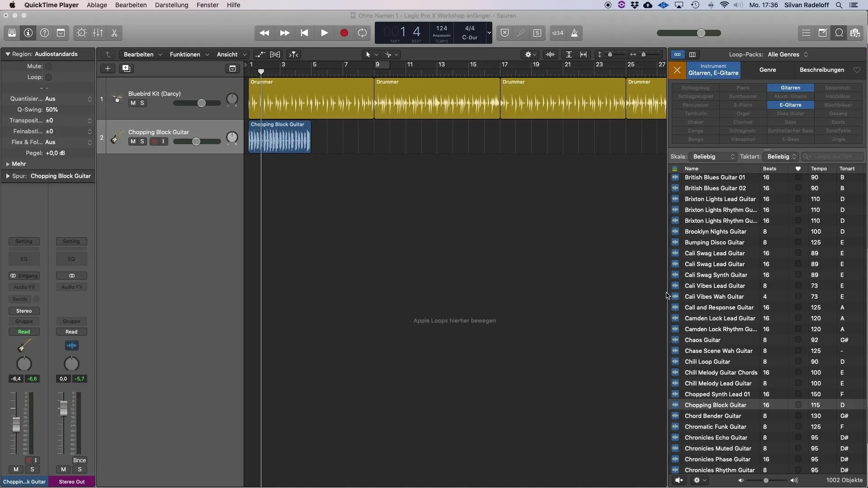Open Loop-Packs Alle Genres selector
The height and width of the screenshot is (488, 868).
[788, 55]
